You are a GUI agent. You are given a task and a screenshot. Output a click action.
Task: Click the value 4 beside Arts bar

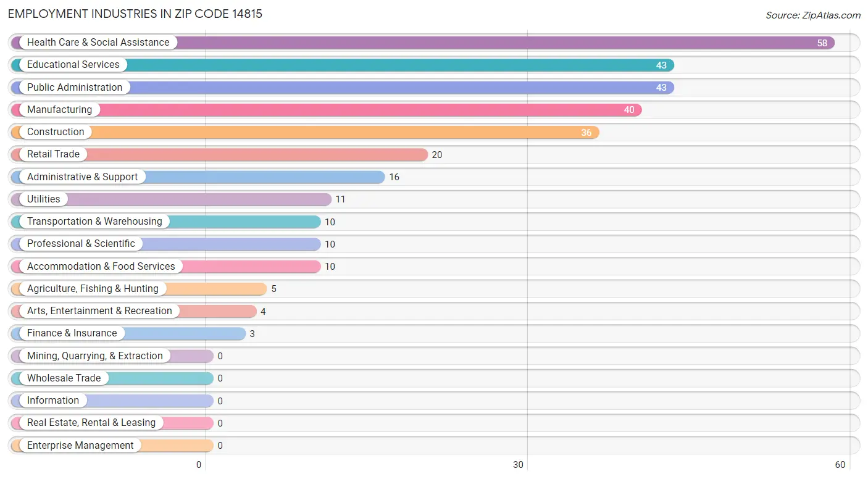point(263,312)
